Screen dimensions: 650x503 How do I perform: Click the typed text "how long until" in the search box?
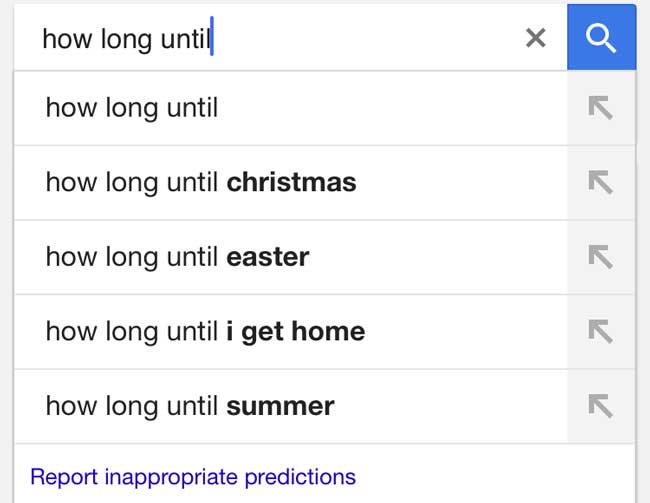click(126, 38)
